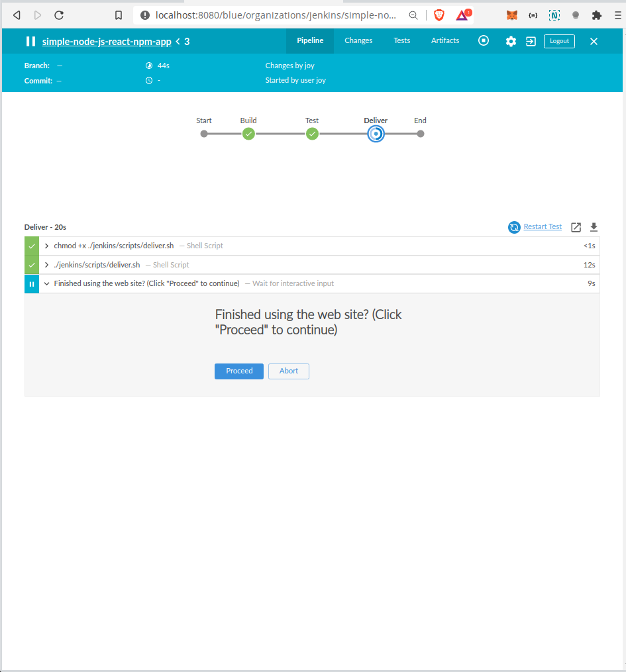Image resolution: width=626 pixels, height=672 pixels.
Task: Click the 'Deliver - 20s' heading
Action: coord(45,227)
